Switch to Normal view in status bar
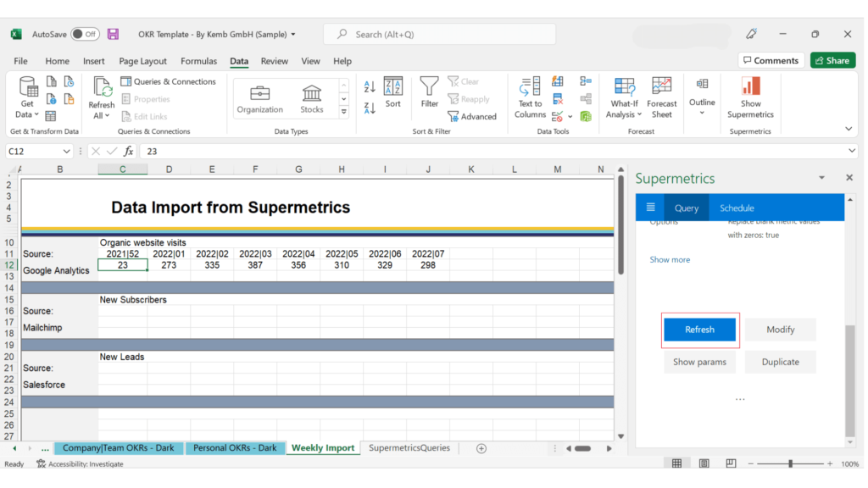The height and width of the screenshot is (488, 868). [676, 463]
